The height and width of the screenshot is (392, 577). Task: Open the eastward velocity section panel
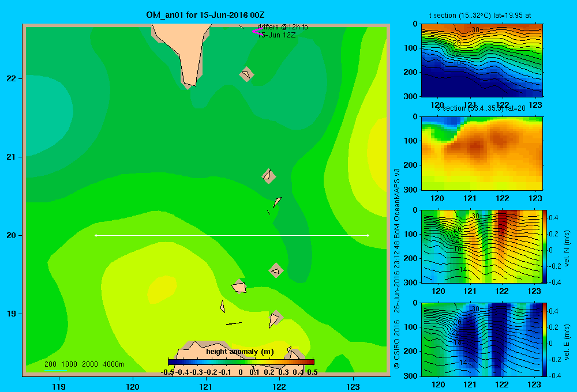482,340
